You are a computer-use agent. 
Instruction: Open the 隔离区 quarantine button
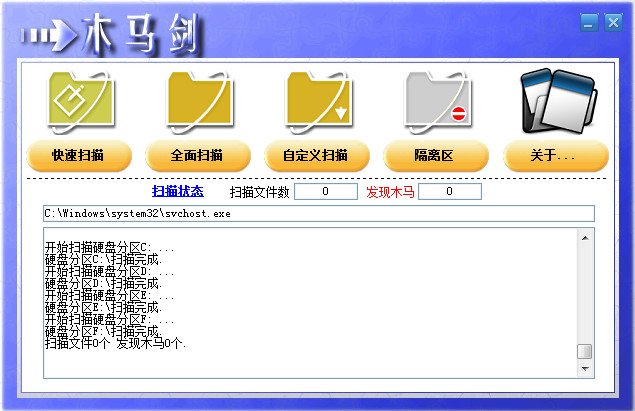tap(436, 155)
